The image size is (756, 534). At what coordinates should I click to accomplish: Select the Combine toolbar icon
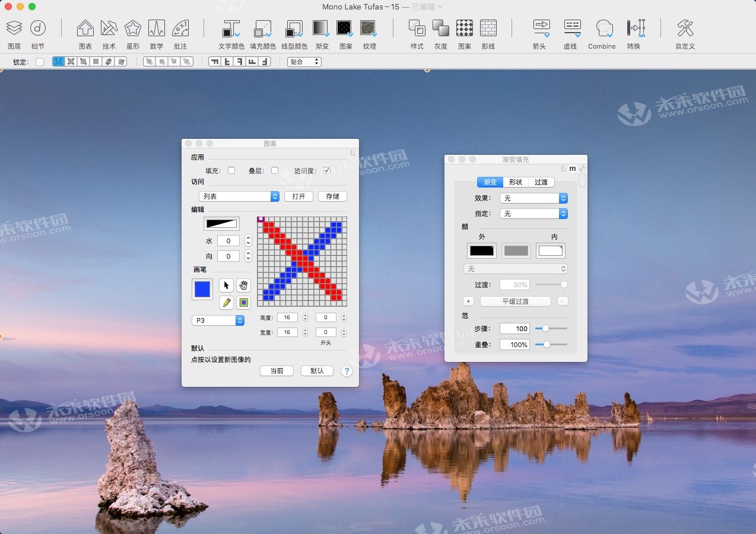point(601,27)
